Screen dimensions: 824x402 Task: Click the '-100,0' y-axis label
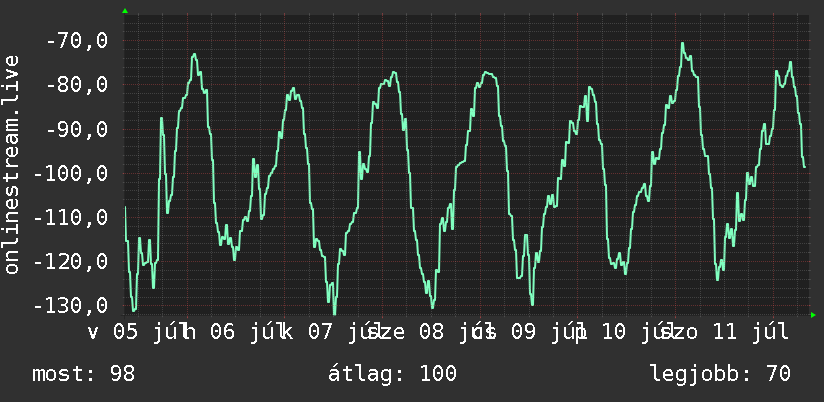point(70,173)
